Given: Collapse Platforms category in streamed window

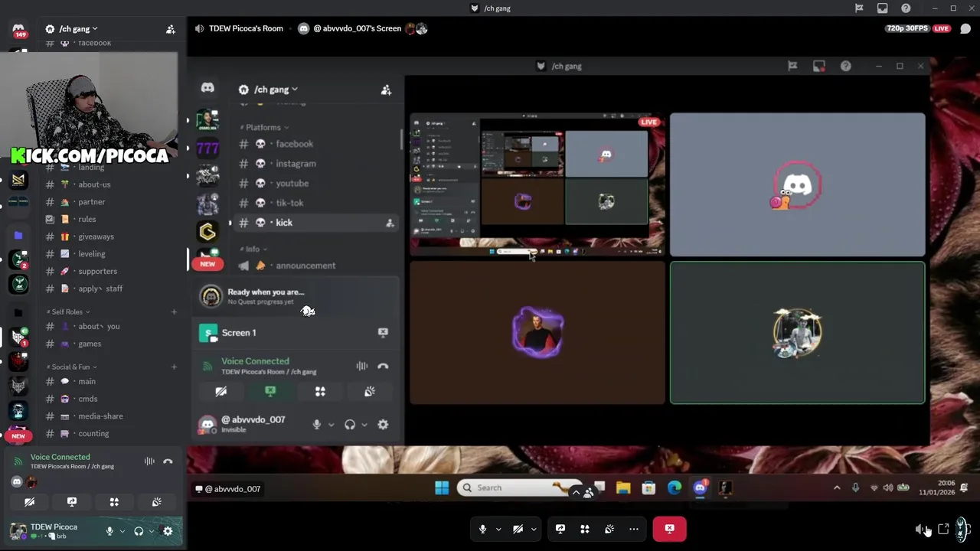Looking at the screenshot, I should tap(264, 127).
